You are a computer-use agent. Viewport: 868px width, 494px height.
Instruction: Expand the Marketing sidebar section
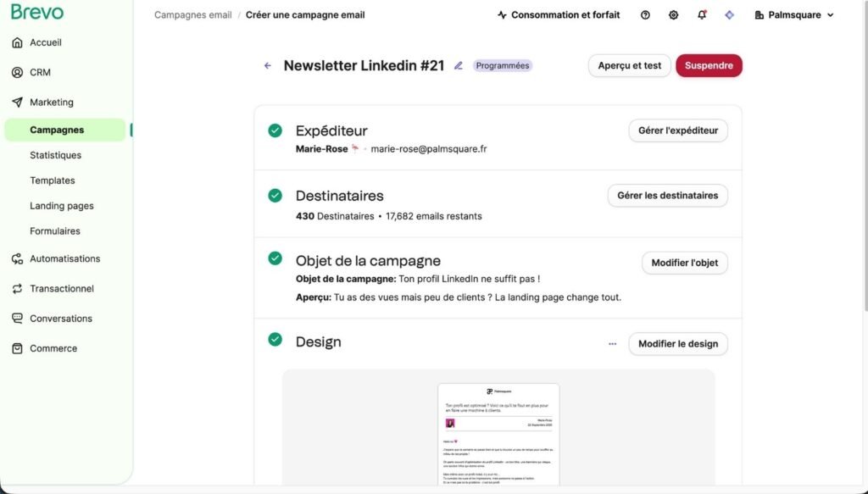click(52, 103)
